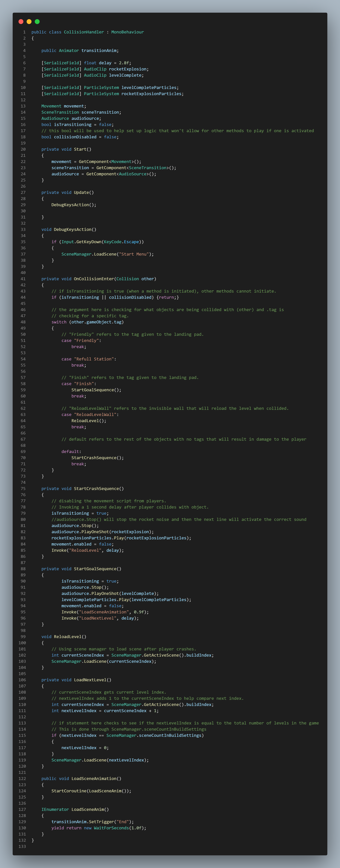Click the case "Refull Station": label
The height and width of the screenshot is (868, 340).
coord(89,359)
